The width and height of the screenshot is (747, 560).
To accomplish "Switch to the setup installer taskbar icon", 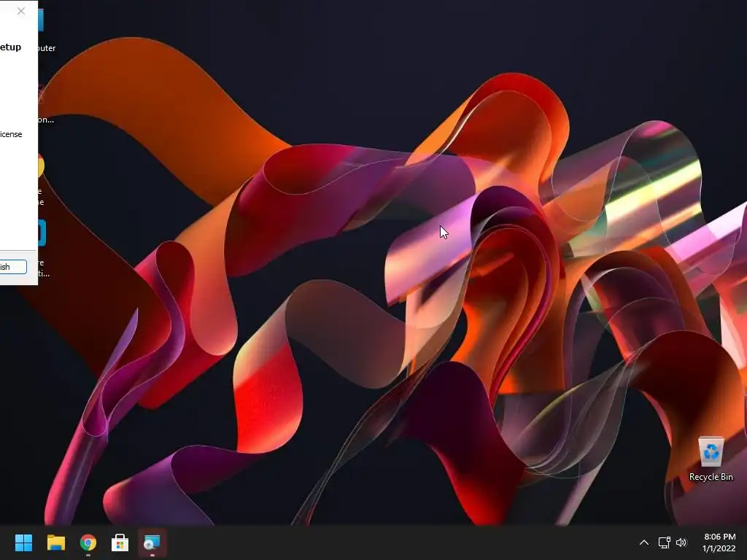I will [152, 542].
